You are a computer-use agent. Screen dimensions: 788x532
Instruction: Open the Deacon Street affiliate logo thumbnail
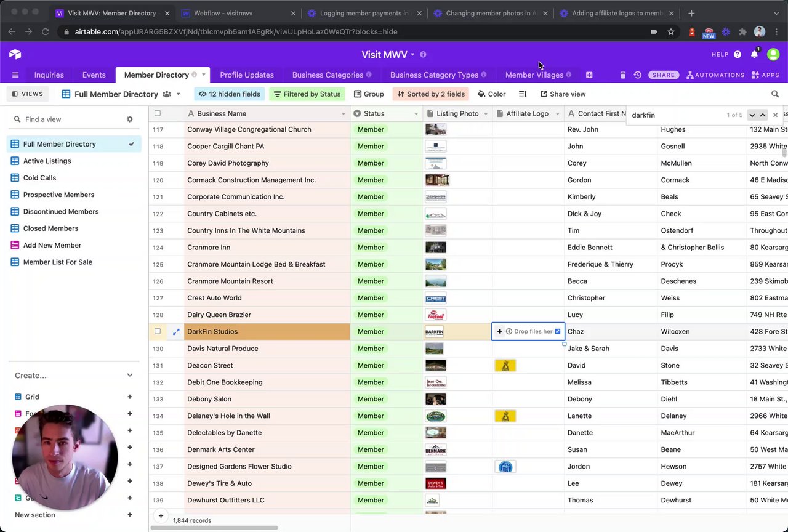pos(505,366)
